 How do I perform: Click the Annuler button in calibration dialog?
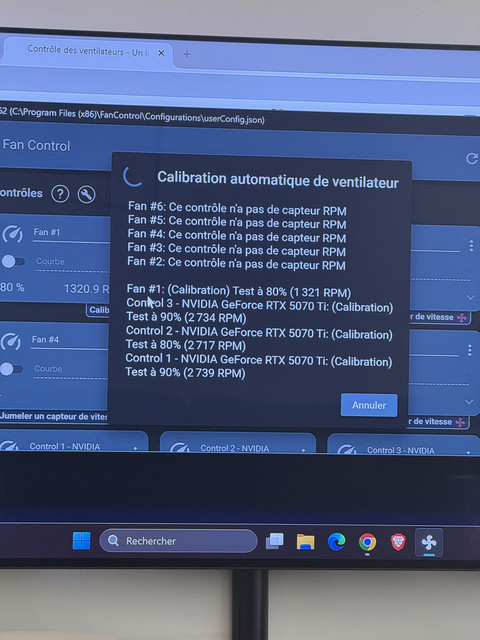[369, 405]
